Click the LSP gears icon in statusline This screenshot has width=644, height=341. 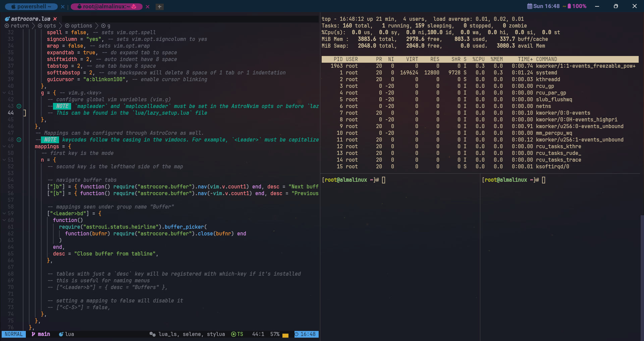[x=152, y=334]
